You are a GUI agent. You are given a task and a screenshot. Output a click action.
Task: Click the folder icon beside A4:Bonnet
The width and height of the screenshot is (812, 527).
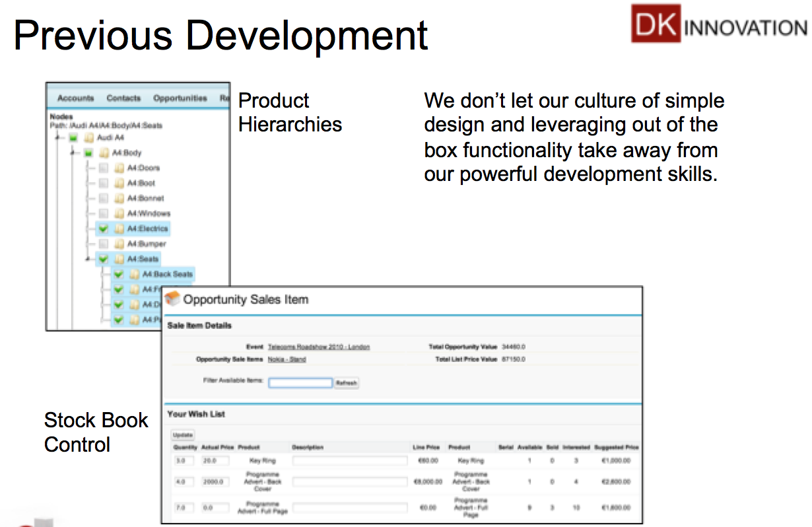tap(119, 199)
